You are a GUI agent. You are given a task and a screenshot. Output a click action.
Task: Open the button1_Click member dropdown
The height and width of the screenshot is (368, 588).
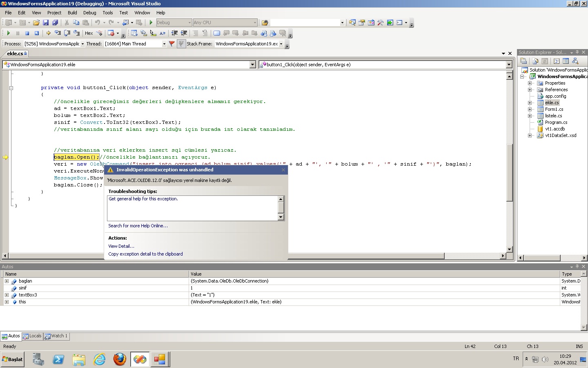tap(509, 65)
